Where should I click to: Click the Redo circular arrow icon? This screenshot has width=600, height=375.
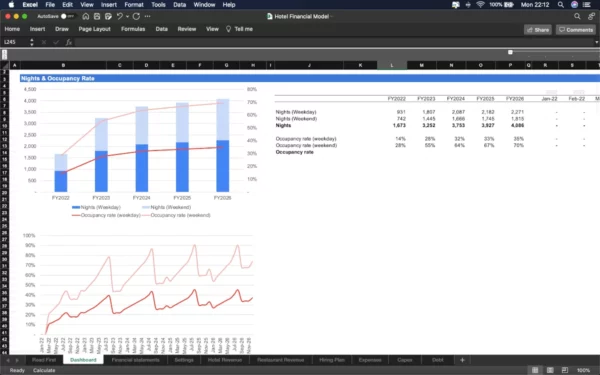point(136,16)
